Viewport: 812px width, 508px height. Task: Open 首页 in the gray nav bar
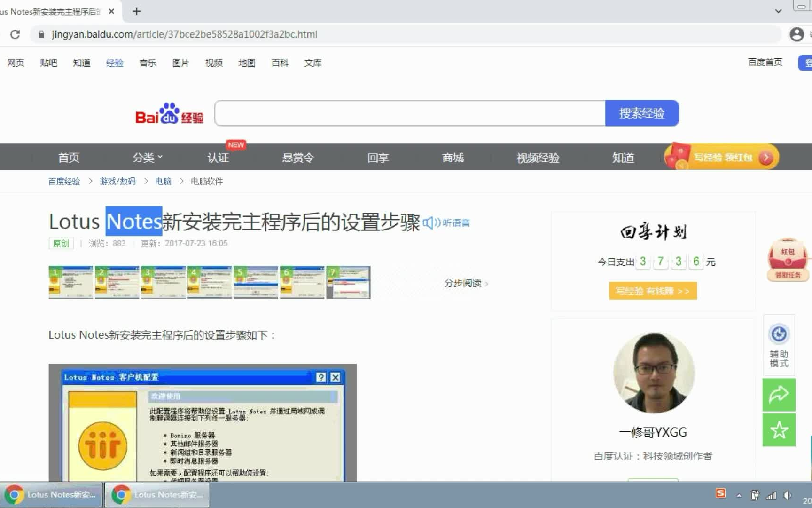[69, 158]
